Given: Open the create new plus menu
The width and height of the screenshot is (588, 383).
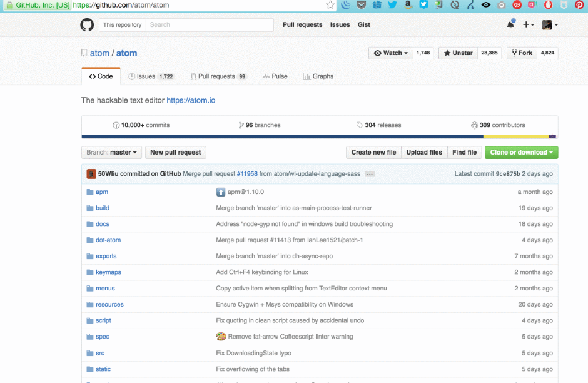Looking at the screenshot, I should pos(529,25).
